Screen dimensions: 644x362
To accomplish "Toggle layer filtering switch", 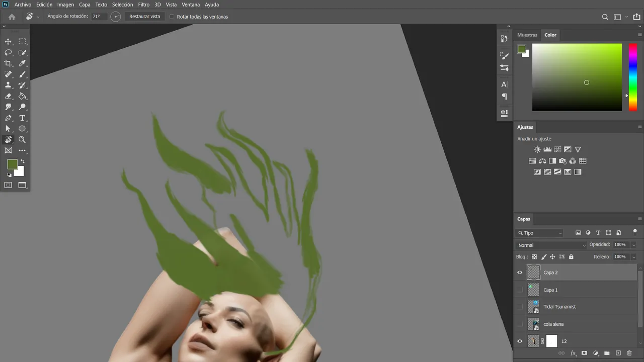I will (x=635, y=232).
